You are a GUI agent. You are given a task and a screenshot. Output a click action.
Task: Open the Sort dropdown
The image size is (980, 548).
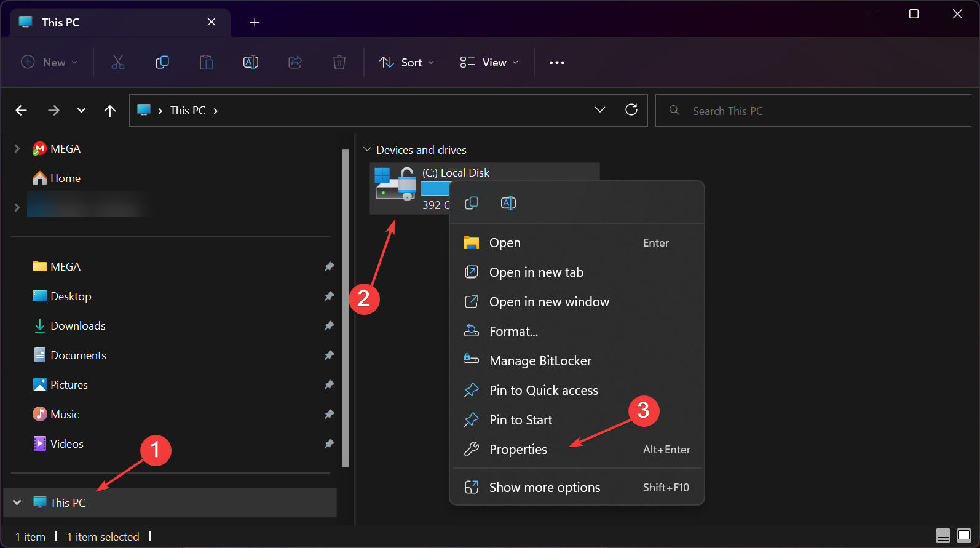407,63
